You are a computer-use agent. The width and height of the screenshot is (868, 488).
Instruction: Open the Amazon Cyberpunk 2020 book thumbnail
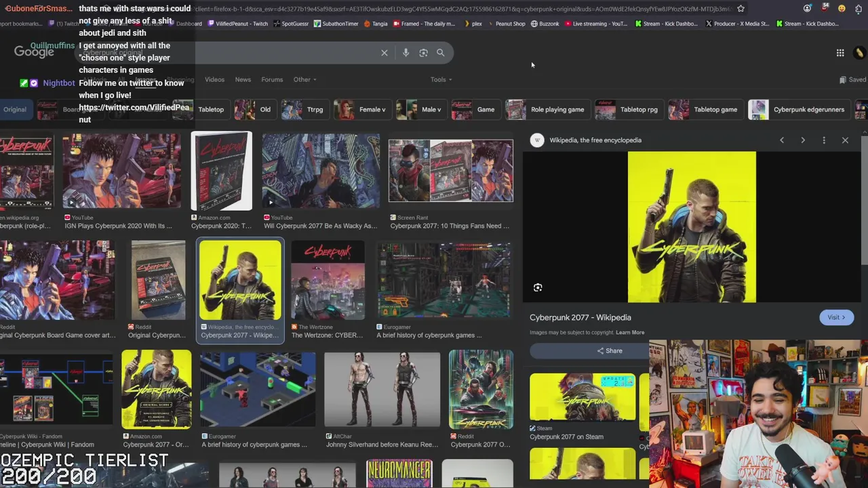(221, 171)
